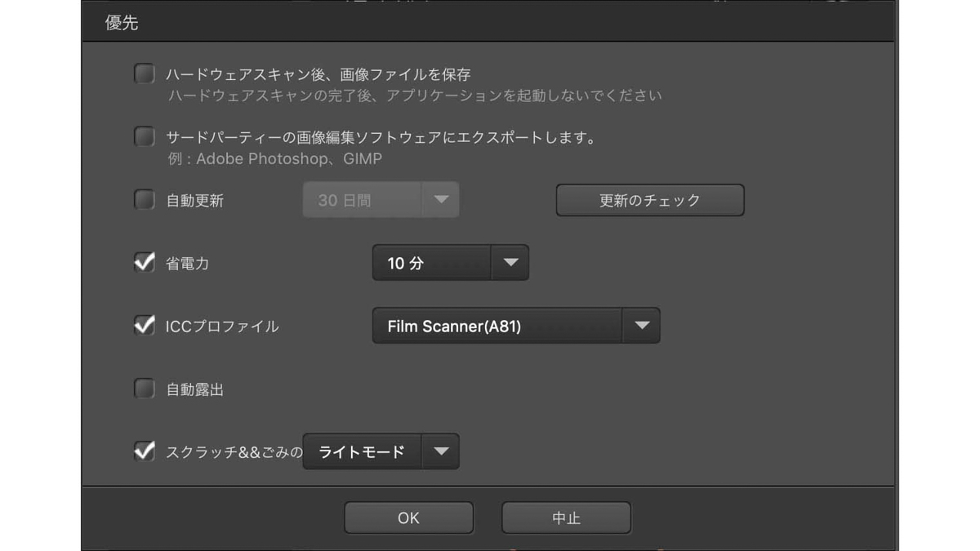The height and width of the screenshot is (551, 980).
Task: Enable saving image files after hardware scan
Action: click(144, 73)
